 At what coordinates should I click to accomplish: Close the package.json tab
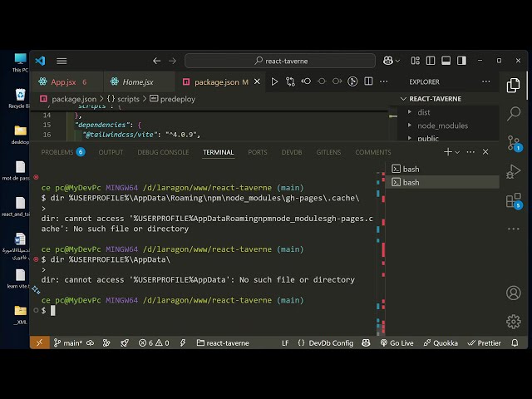(257, 81)
